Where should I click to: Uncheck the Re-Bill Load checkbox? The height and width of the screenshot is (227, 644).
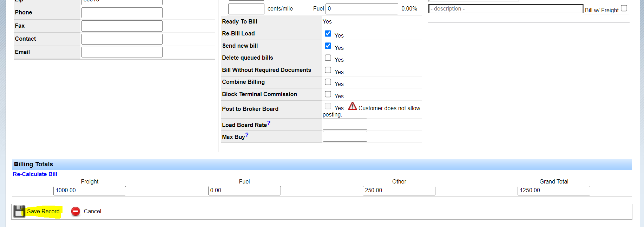328,34
